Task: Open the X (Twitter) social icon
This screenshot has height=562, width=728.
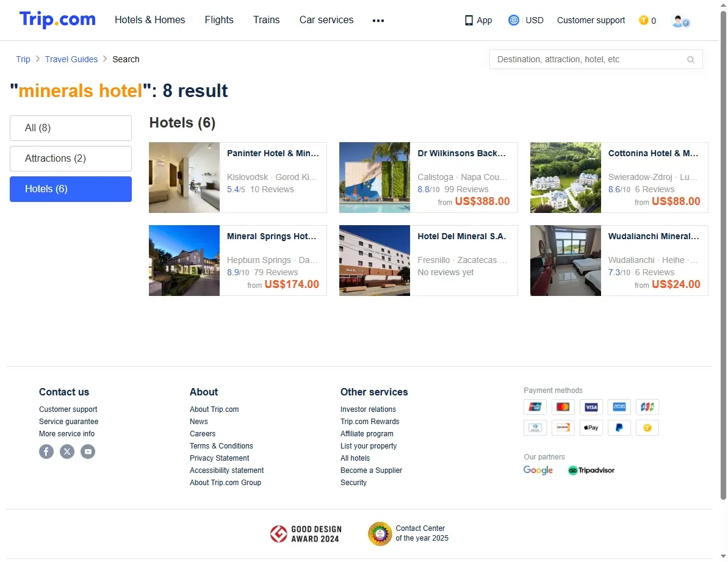Action: (x=67, y=451)
